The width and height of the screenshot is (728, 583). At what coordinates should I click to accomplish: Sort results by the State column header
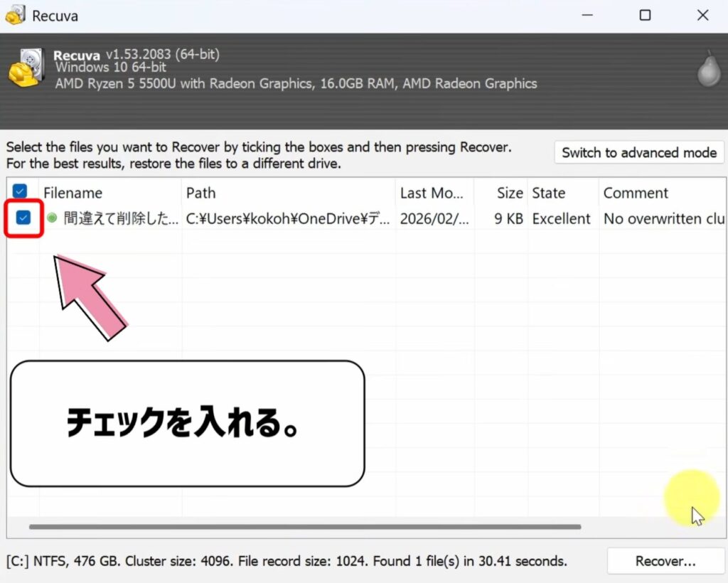point(552,193)
